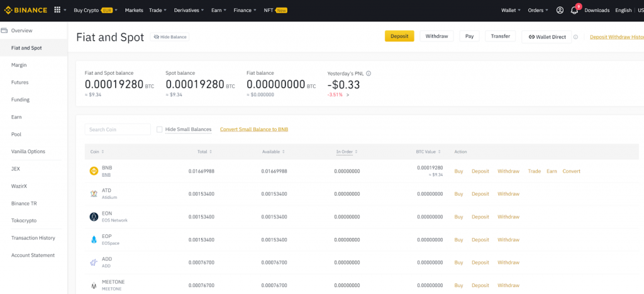
Task: Click the Binance logo
Action: point(25,10)
